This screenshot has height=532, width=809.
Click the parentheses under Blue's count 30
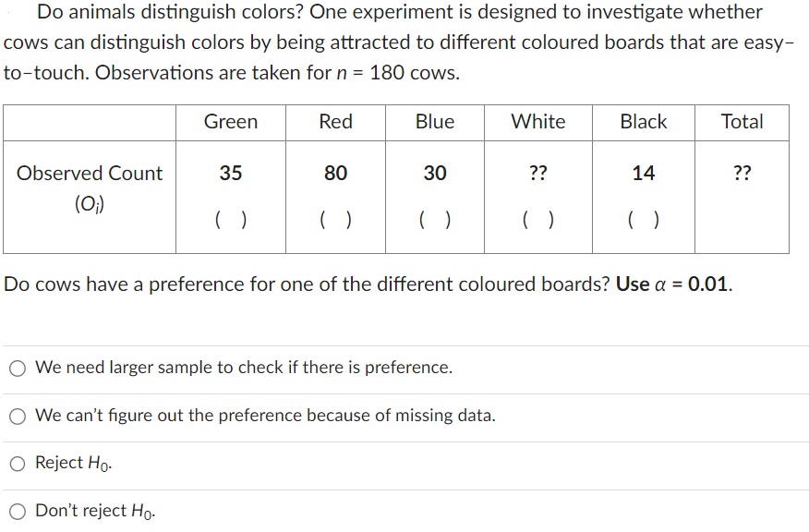pos(434,220)
